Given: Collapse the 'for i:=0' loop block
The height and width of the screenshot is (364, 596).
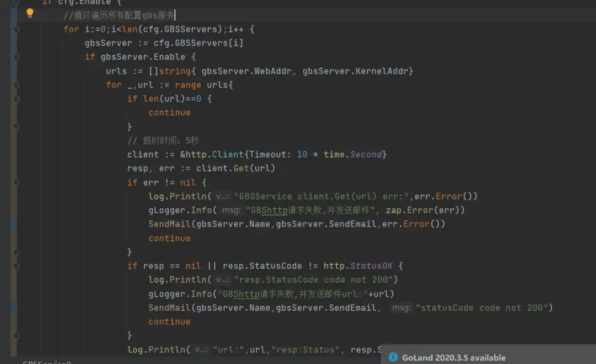Looking at the screenshot, I should point(17,29).
